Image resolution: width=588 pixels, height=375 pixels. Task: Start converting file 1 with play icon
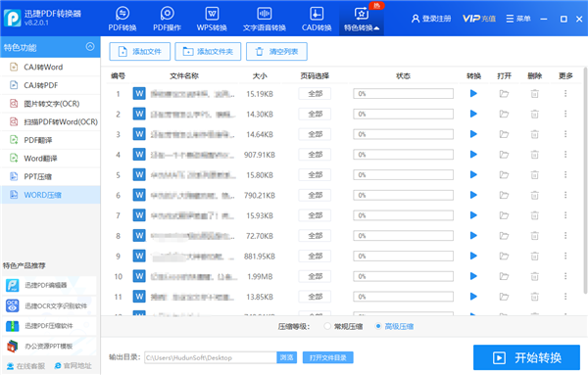tap(473, 93)
